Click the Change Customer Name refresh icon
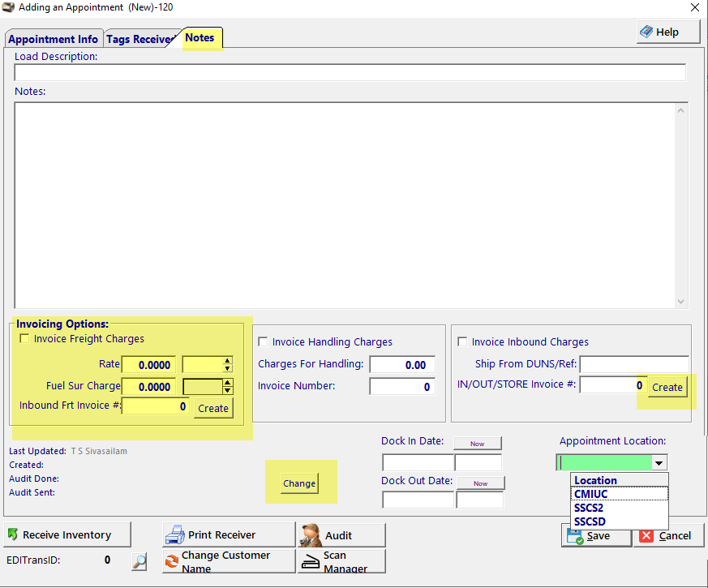Screen dimensions: 708x588 172,561
